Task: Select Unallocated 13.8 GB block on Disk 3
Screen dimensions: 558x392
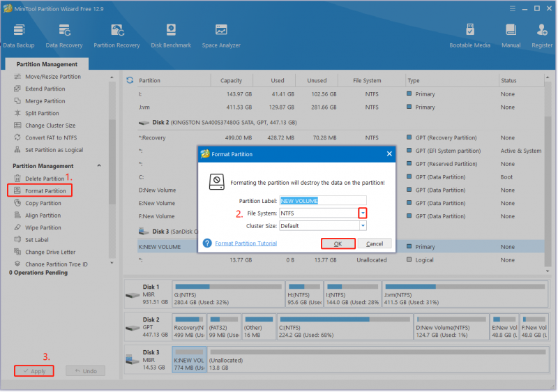Action: (377, 360)
